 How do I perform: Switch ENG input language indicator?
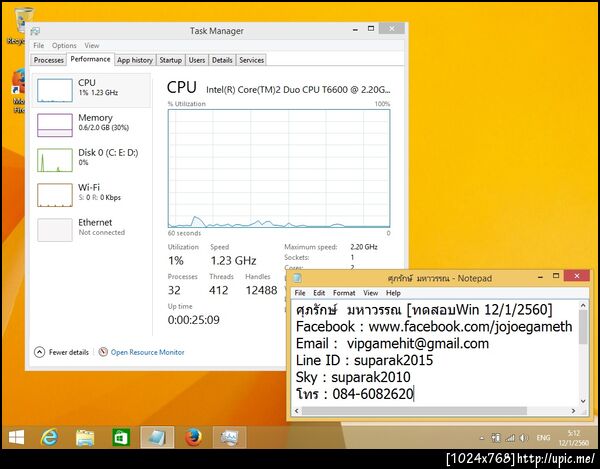coord(543,438)
